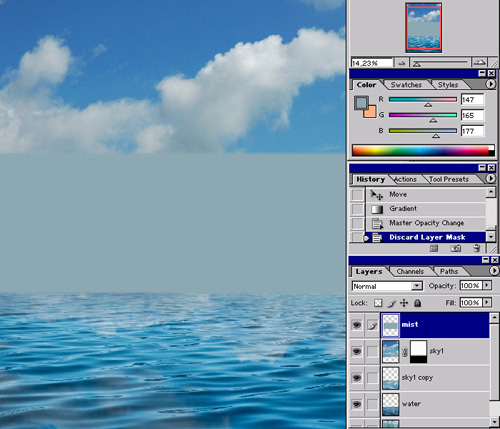The image size is (500, 429).
Task: Open the layer Opacity slider arrow
Action: pyautogui.click(x=487, y=285)
